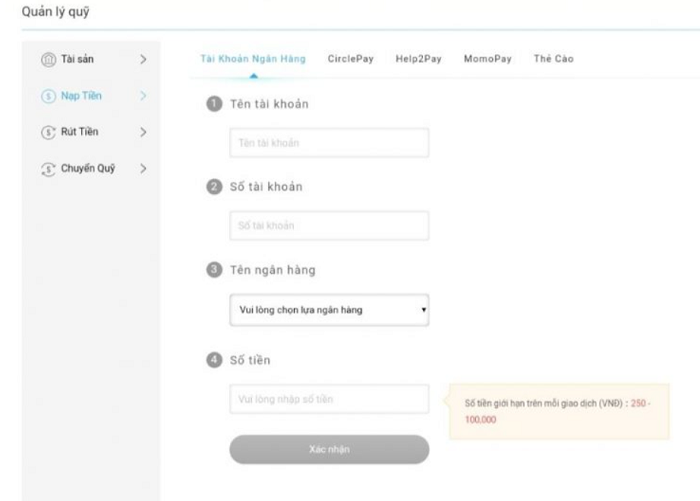The height and width of the screenshot is (501, 700).
Task: Focus the Số tài khoản input field
Action: [x=328, y=225]
